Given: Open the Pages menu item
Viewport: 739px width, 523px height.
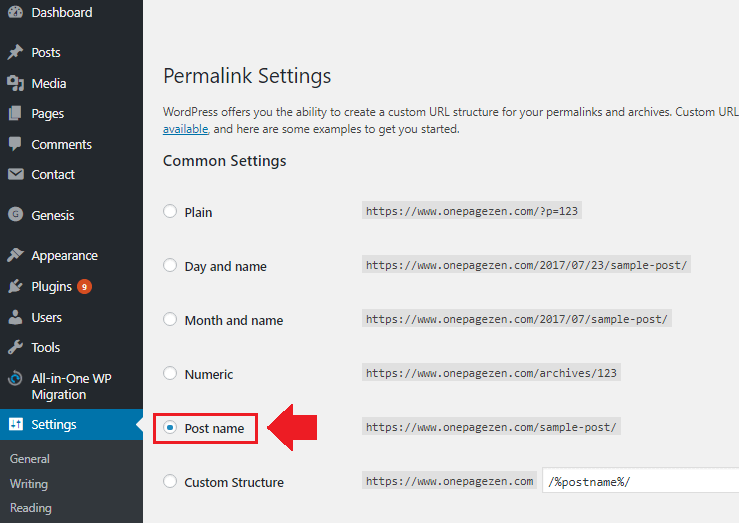Looking at the screenshot, I should 48,114.
